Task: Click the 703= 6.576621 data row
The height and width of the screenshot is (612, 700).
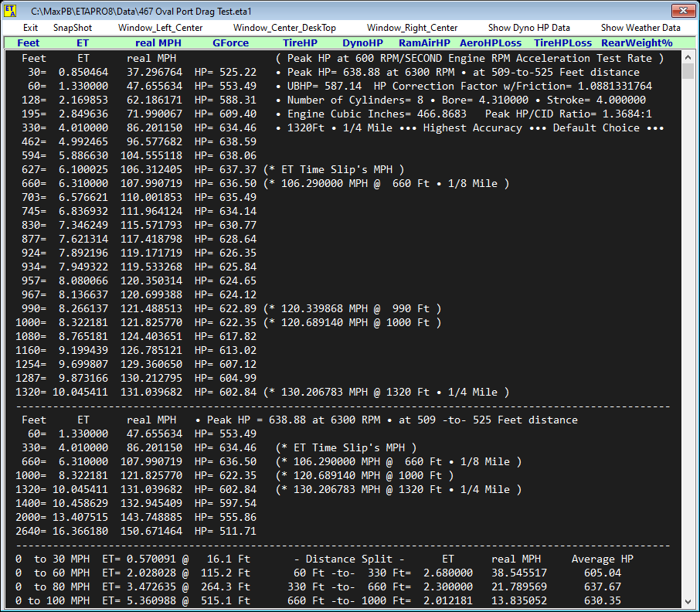Action: click(139, 197)
